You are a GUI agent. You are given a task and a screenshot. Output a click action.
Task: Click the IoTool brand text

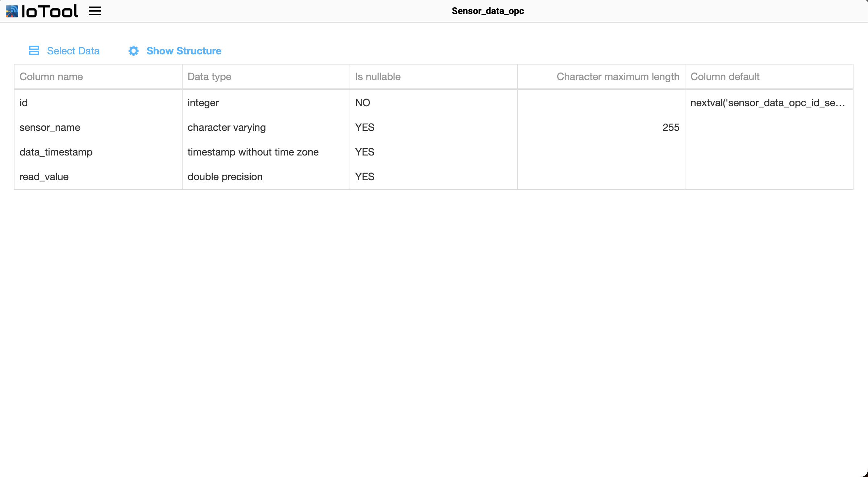pos(50,11)
